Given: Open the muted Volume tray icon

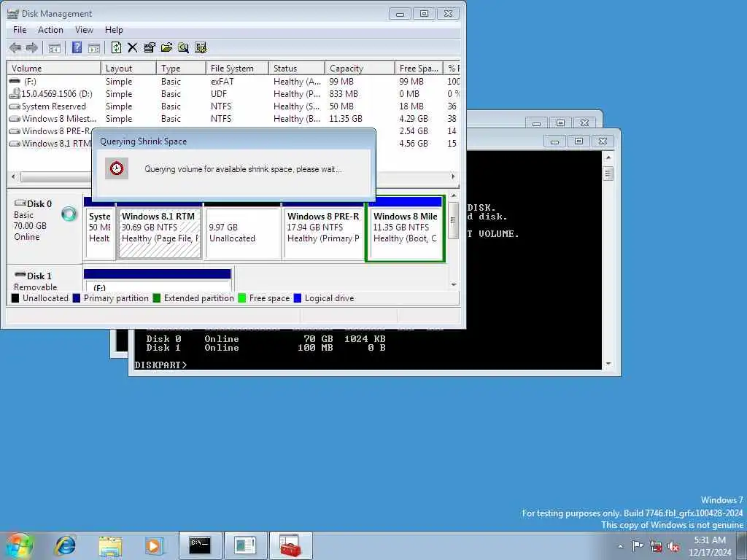Looking at the screenshot, I should (x=673, y=547).
